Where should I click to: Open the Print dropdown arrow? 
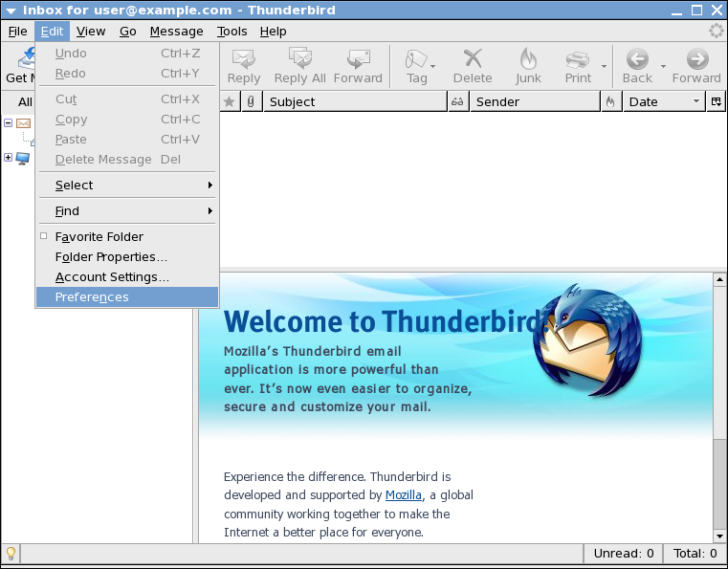tap(604, 66)
